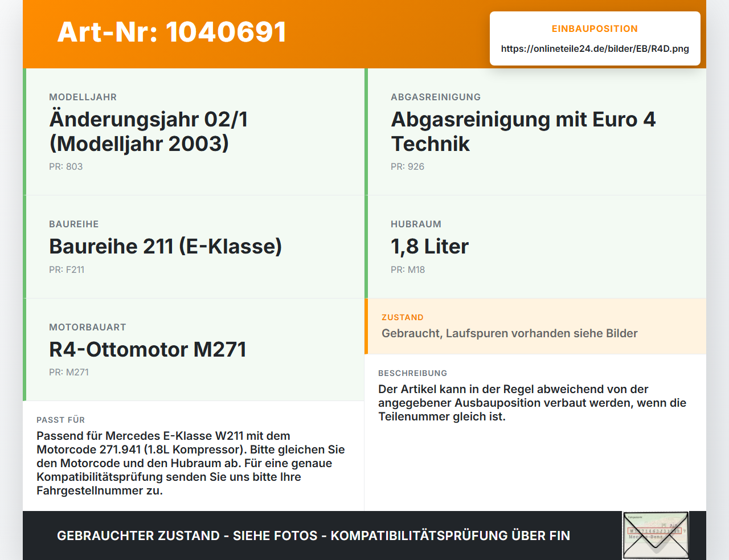Screen dimensions: 729x560
Task: Click 'R4-Ottomotor M271' value
Action: pos(148,349)
